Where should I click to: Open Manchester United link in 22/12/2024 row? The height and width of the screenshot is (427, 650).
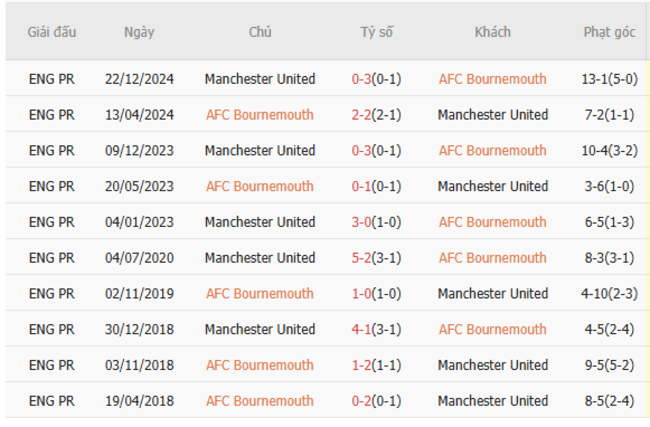pos(259,79)
